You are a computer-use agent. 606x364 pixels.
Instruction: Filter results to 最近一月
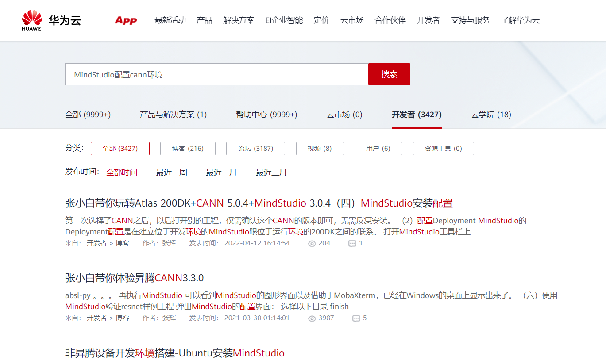click(x=221, y=172)
